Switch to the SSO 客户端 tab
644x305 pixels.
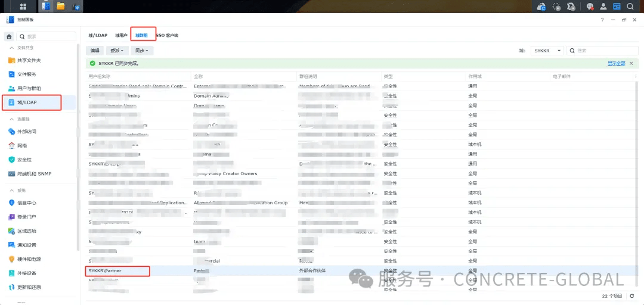point(168,35)
